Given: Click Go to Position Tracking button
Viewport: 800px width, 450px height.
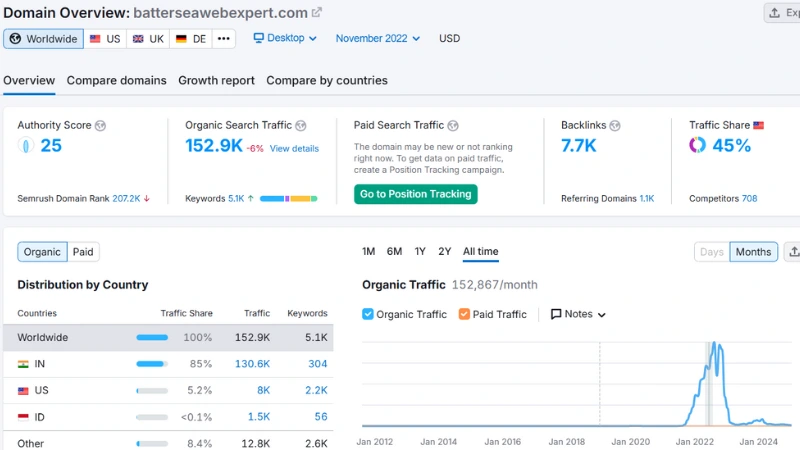Looking at the screenshot, I should point(416,194).
